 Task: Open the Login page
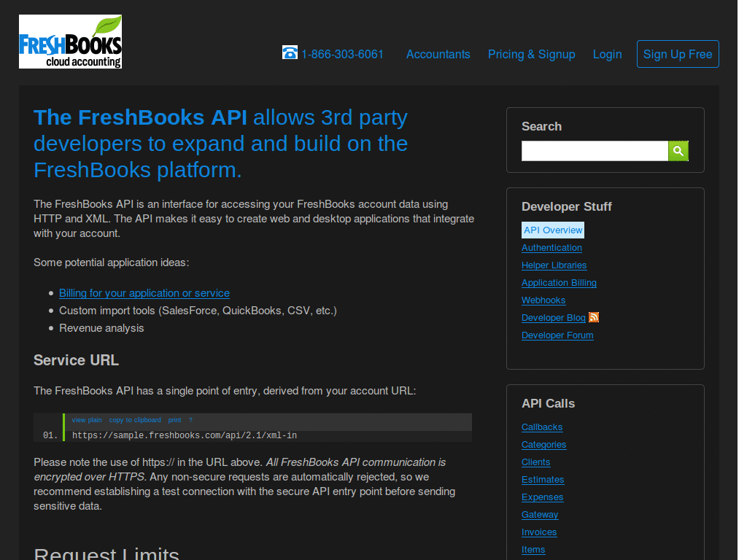pyautogui.click(x=607, y=54)
